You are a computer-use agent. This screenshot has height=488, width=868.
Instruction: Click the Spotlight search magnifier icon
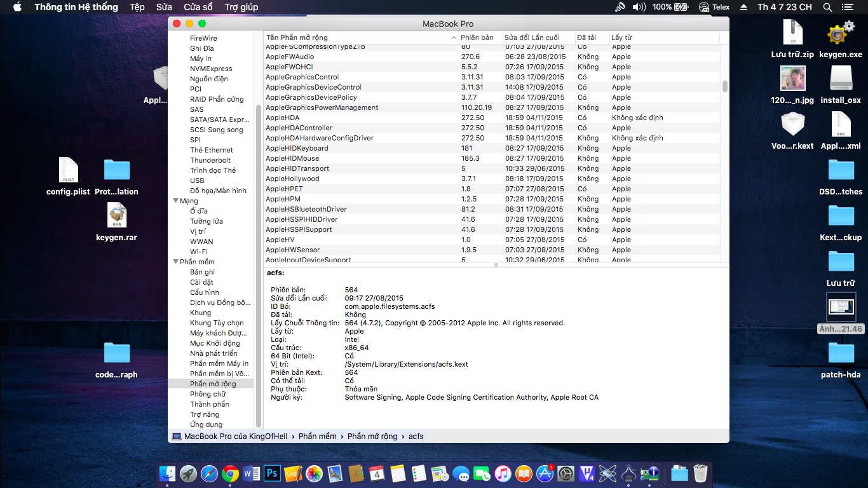(x=827, y=7)
